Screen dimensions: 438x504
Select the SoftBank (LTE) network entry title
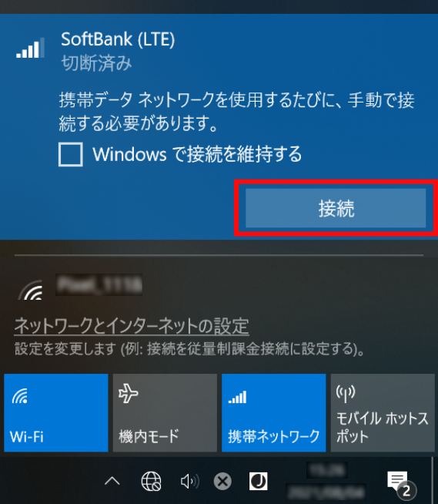point(118,39)
